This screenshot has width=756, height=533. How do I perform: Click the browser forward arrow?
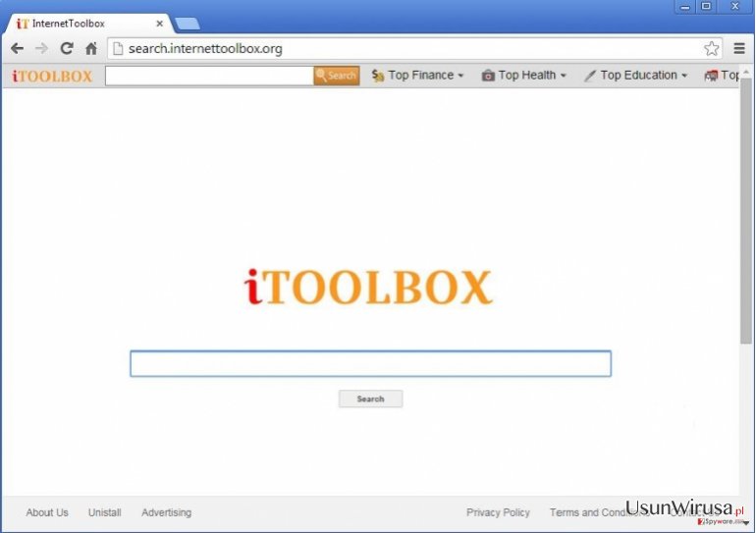41,48
